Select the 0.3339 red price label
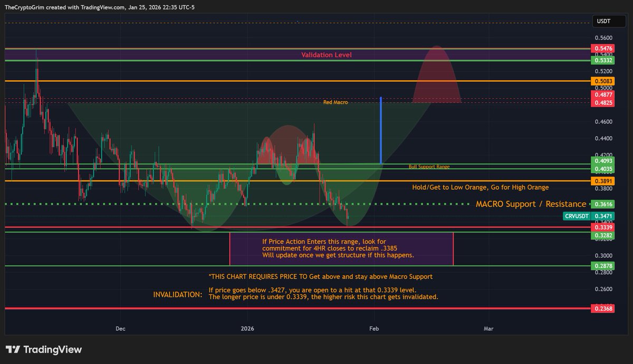 click(603, 227)
